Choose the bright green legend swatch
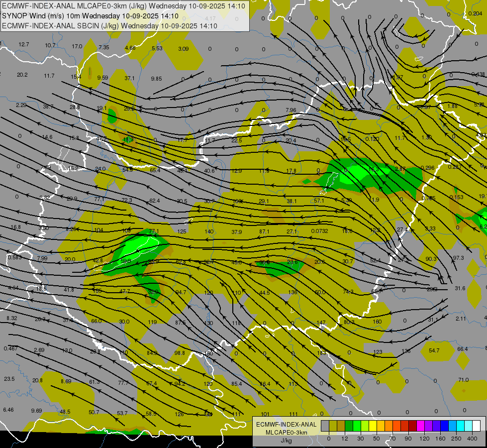Image resolution: width=487 pixels, height=448 pixels. tap(357, 426)
